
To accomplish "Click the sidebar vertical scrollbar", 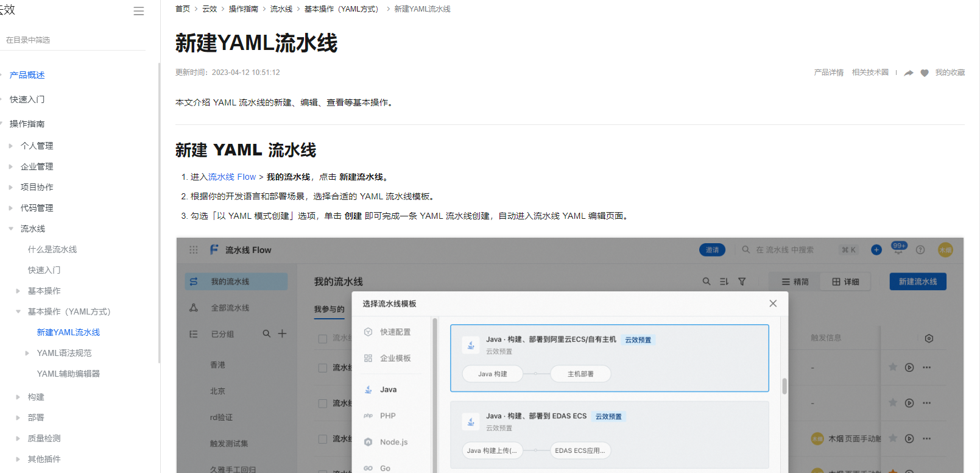I will click(159, 213).
